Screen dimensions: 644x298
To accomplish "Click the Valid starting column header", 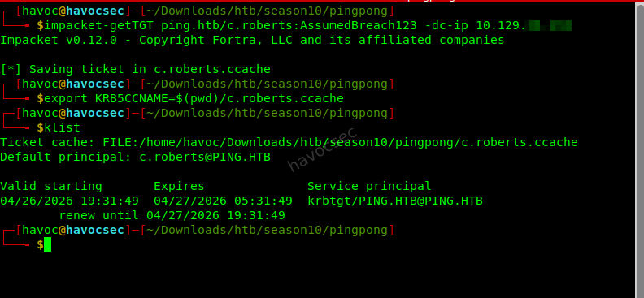I will (x=51, y=186).
